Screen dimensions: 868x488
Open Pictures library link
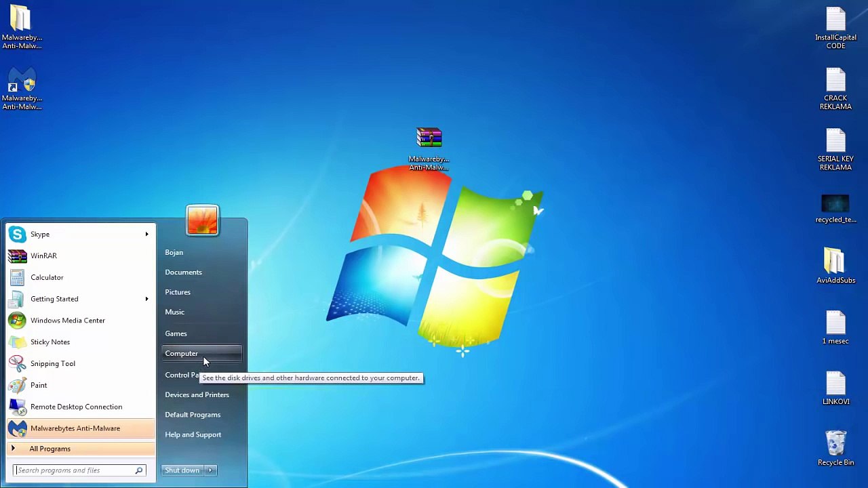click(x=201, y=292)
